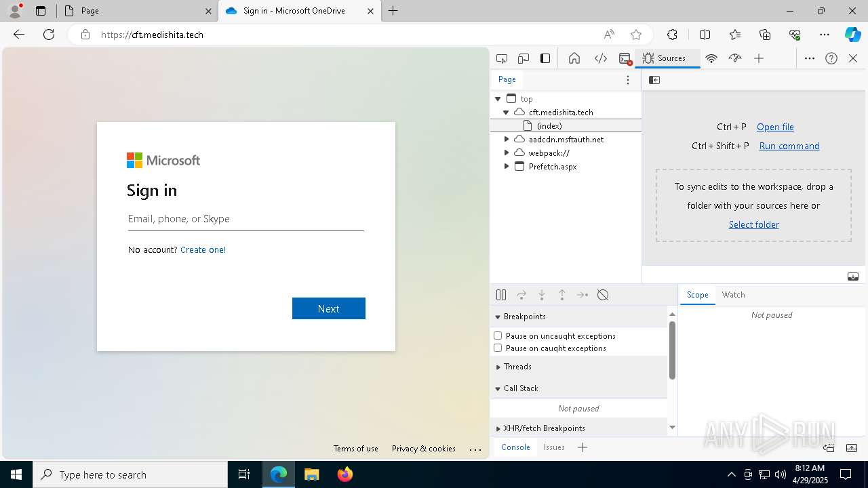Open Favorites star-list icon

(735, 35)
